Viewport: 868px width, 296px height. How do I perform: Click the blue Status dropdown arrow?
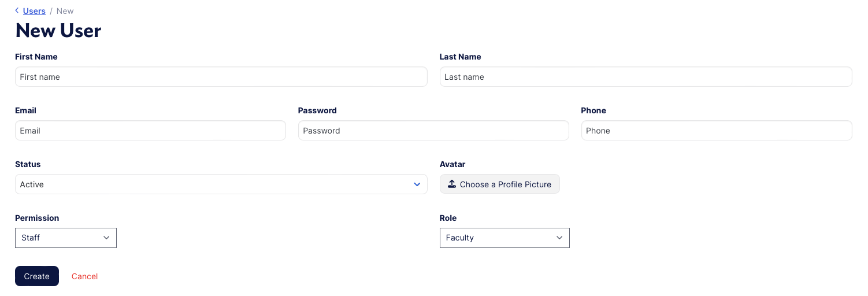click(417, 184)
